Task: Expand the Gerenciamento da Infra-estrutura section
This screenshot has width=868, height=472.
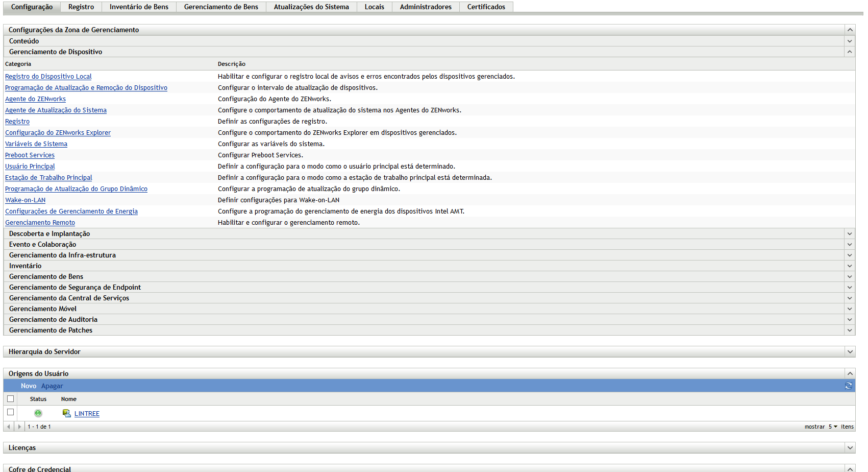Action: tap(850, 255)
